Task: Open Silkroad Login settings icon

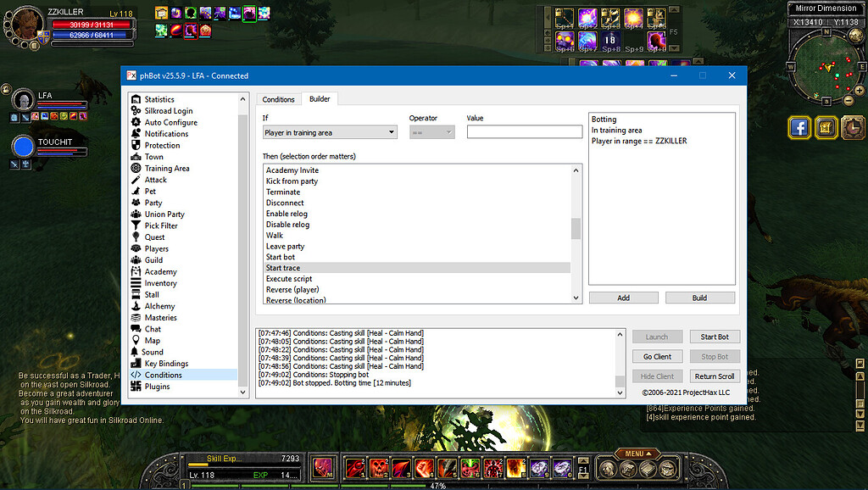Action: point(136,111)
